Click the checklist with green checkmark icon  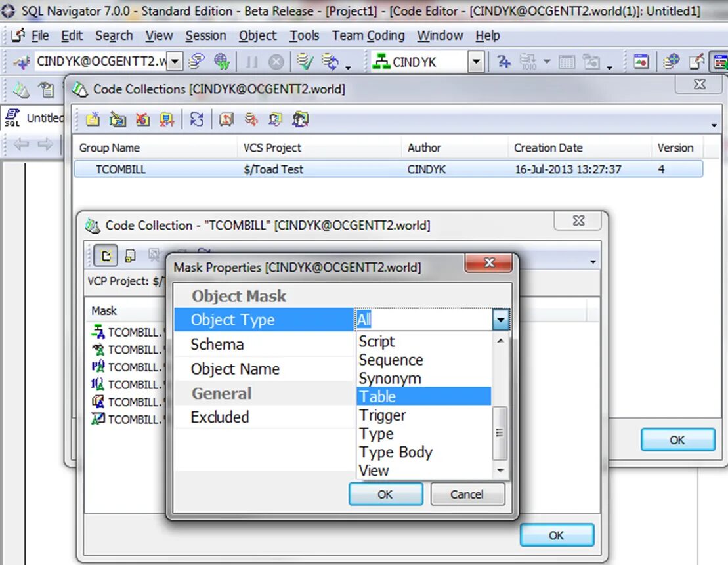305,62
